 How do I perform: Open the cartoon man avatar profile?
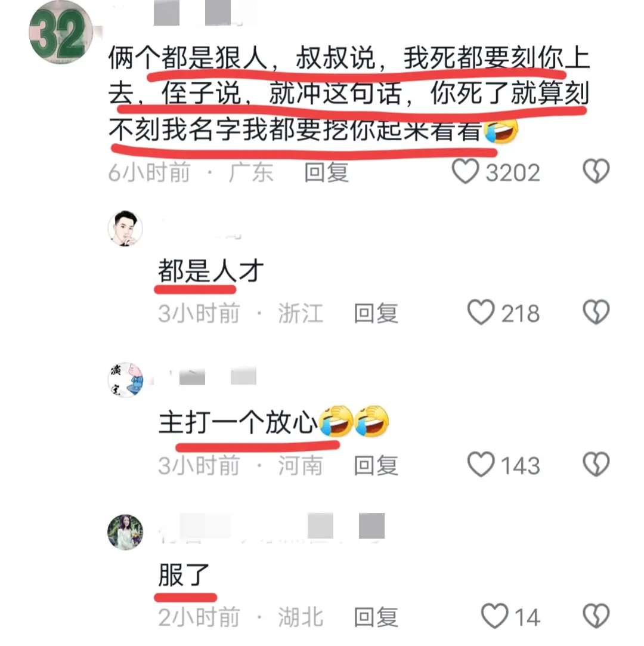(x=125, y=228)
